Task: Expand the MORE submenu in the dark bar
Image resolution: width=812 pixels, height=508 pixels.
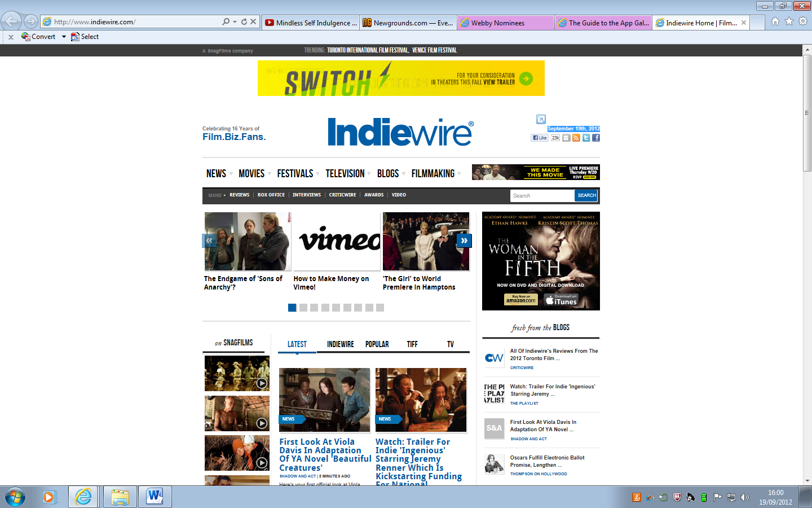Action: 217,195
